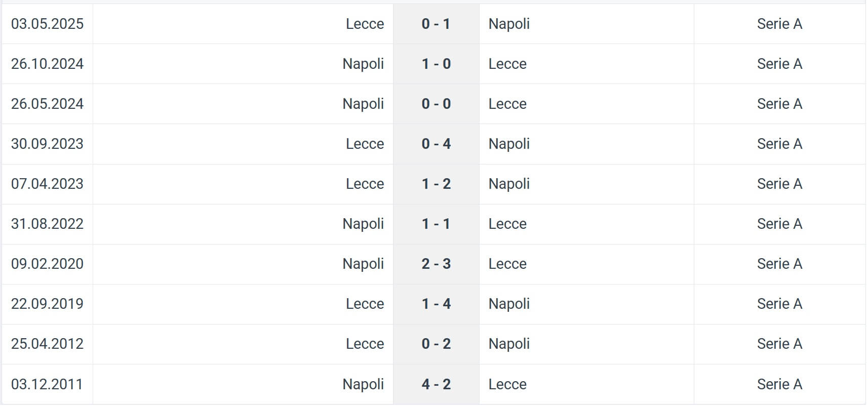Screen dimensions: 868x407
Task: Open the 1 - 2 score dated 07.04.2023
Action: [x=436, y=184]
